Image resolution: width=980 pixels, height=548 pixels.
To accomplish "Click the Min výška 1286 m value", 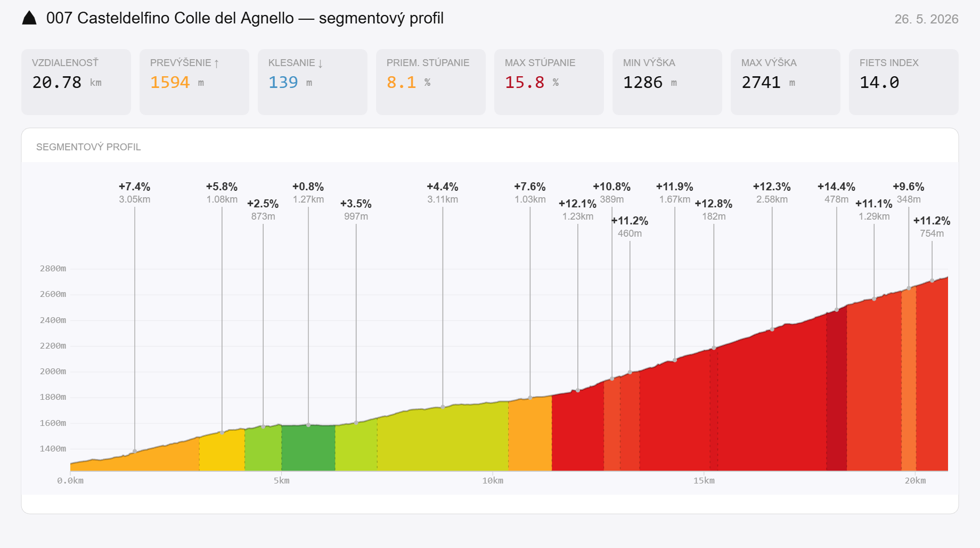I will point(650,83).
